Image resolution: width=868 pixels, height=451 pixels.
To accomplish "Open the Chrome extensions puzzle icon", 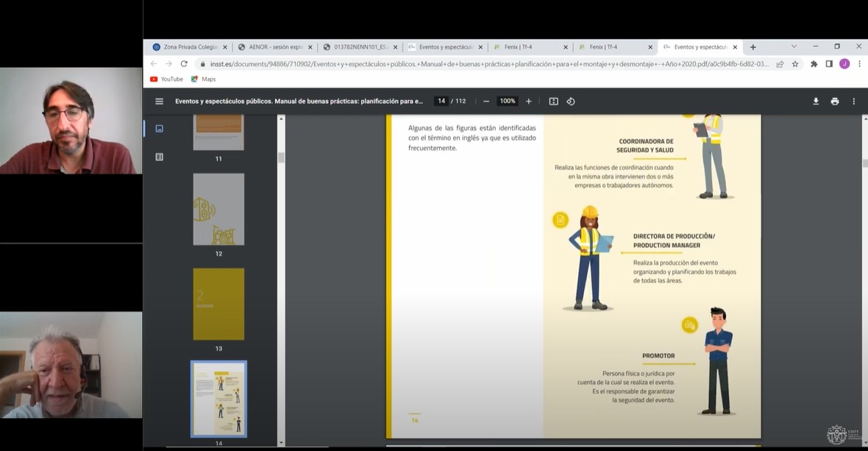I will [x=814, y=63].
